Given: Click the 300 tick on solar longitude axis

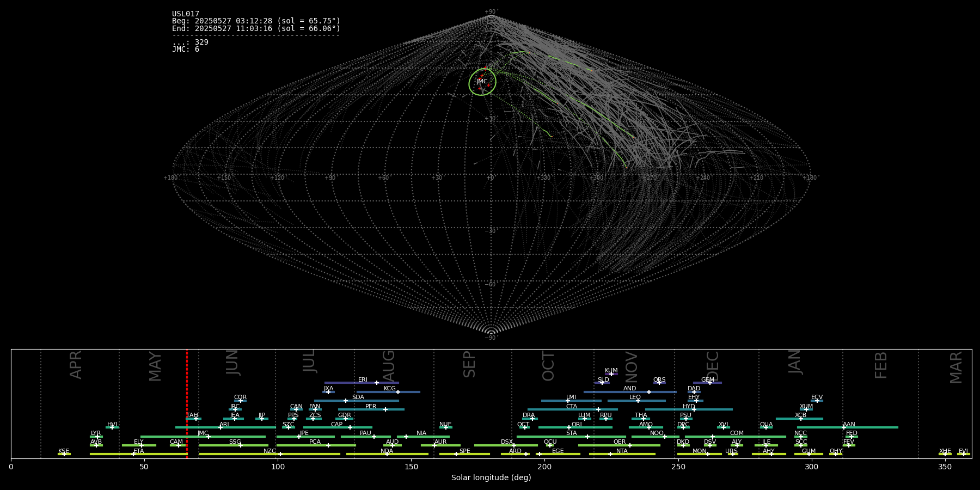Looking at the screenshot, I should [811, 467].
